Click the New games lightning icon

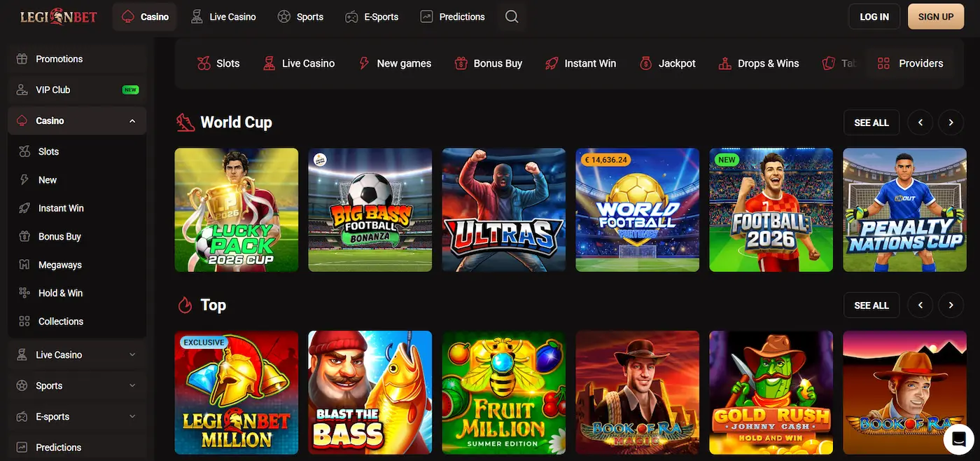tap(364, 63)
